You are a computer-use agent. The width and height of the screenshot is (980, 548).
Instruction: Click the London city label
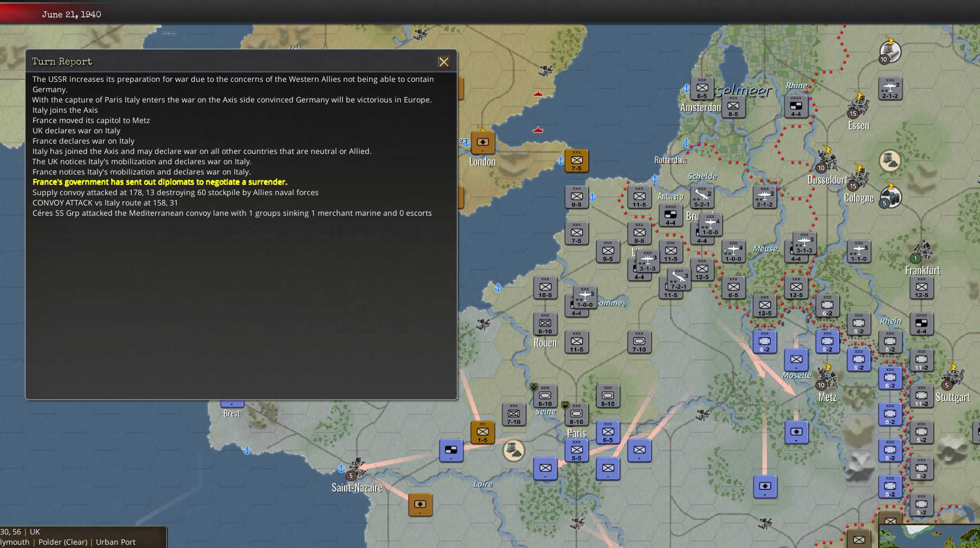coord(482,162)
